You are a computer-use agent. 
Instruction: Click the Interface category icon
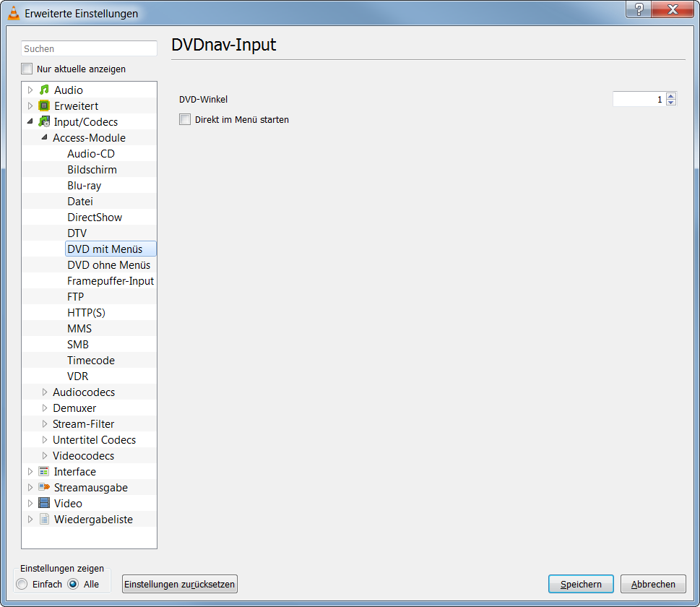44,471
